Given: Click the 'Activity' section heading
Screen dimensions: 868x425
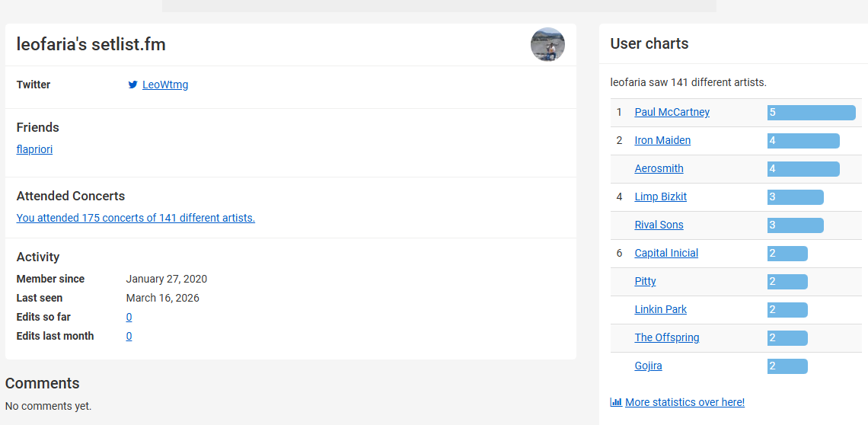Looking at the screenshot, I should 37,257.
